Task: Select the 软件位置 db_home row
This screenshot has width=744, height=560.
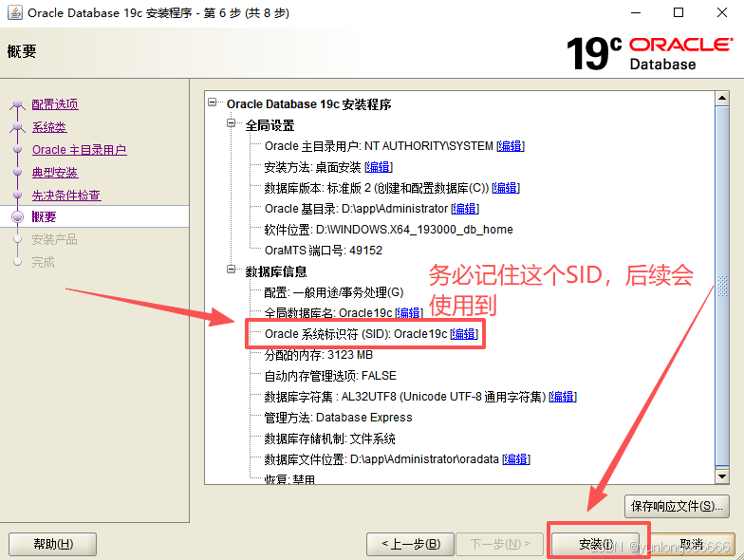Action: click(x=389, y=230)
